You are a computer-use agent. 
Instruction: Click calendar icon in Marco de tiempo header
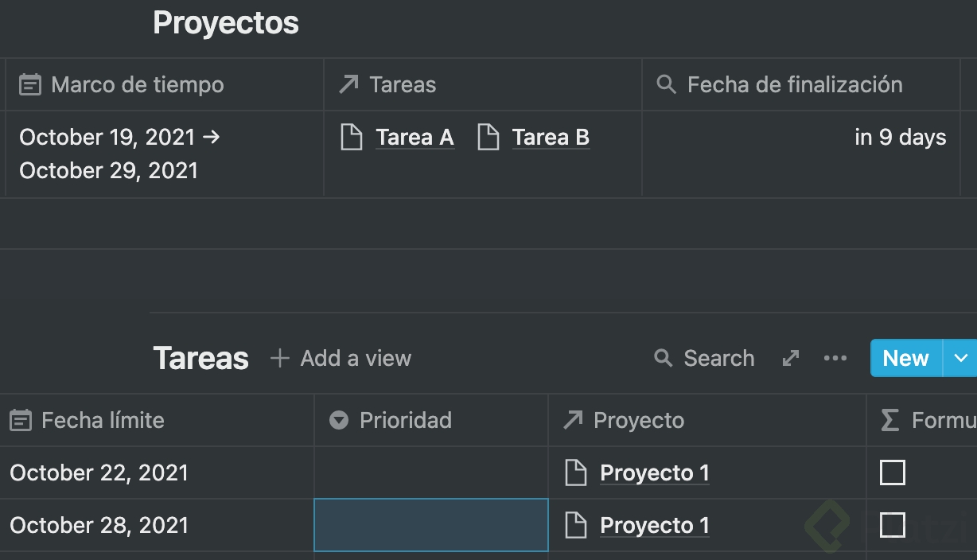coord(29,84)
